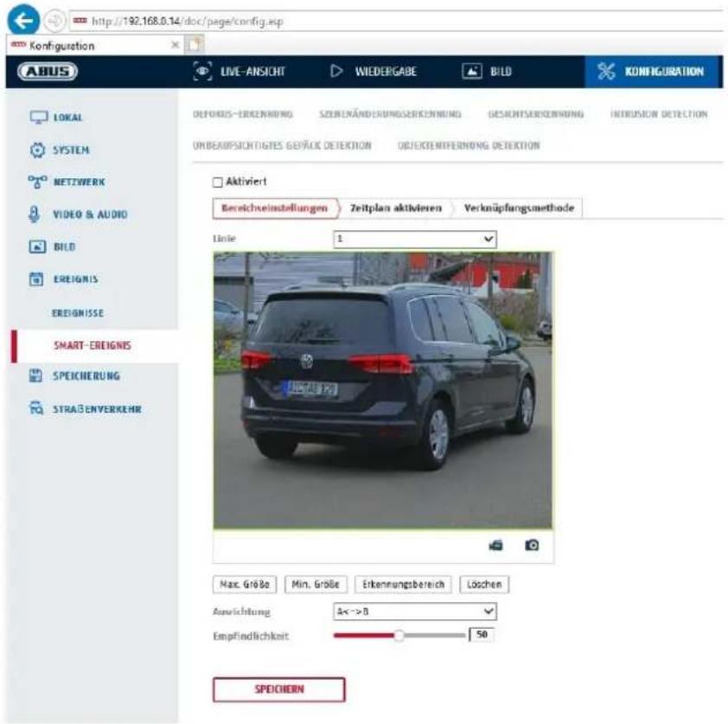Image resolution: width=728 pixels, height=724 pixels.
Task: Click the System gear icon
Action: click(37, 150)
